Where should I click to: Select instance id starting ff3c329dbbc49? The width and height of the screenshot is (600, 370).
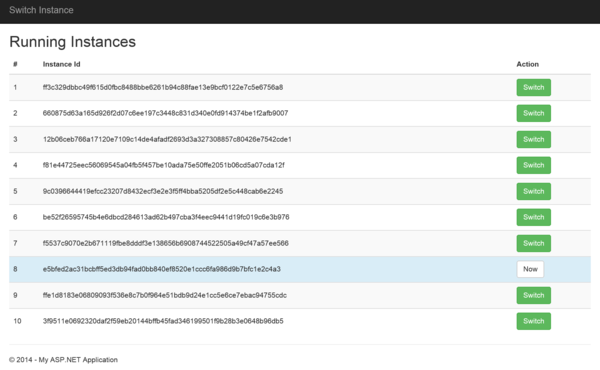click(x=163, y=87)
